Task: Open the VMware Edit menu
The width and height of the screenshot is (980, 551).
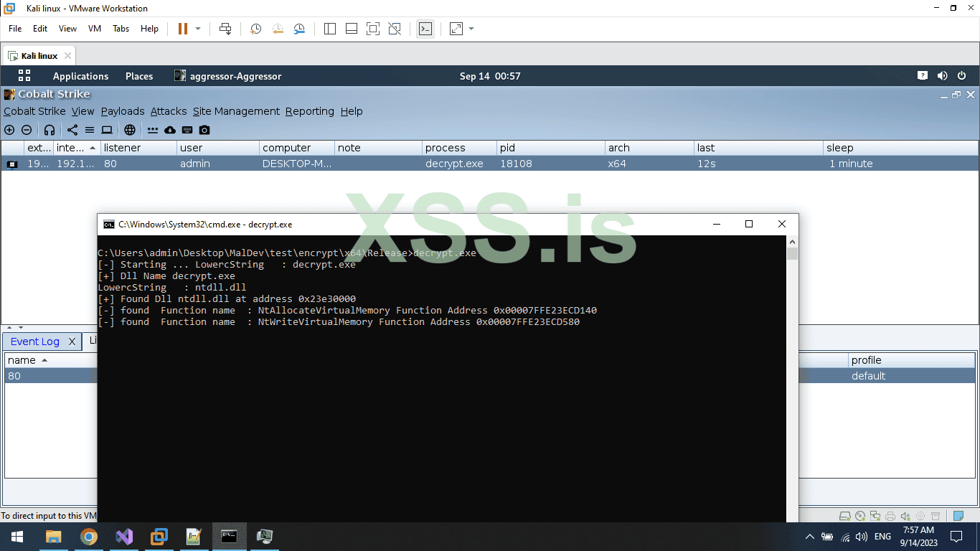Action: pyautogui.click(x=40, y=29)
